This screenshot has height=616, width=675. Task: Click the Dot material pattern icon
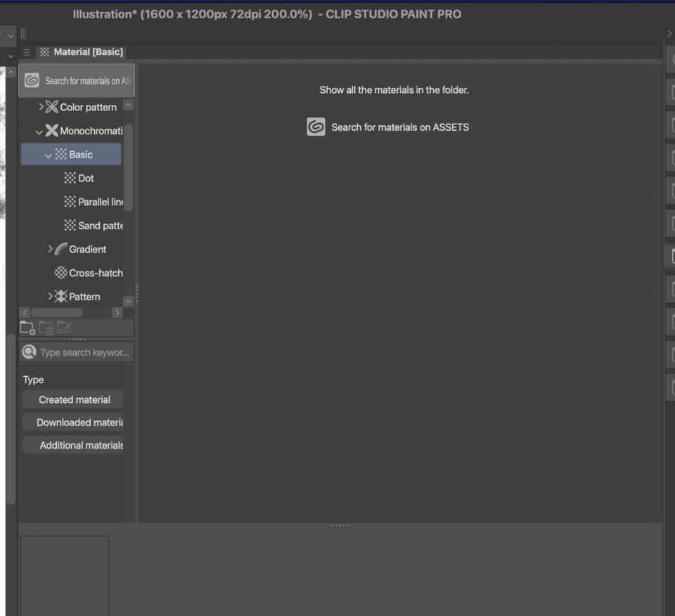(x=71, y=178)
